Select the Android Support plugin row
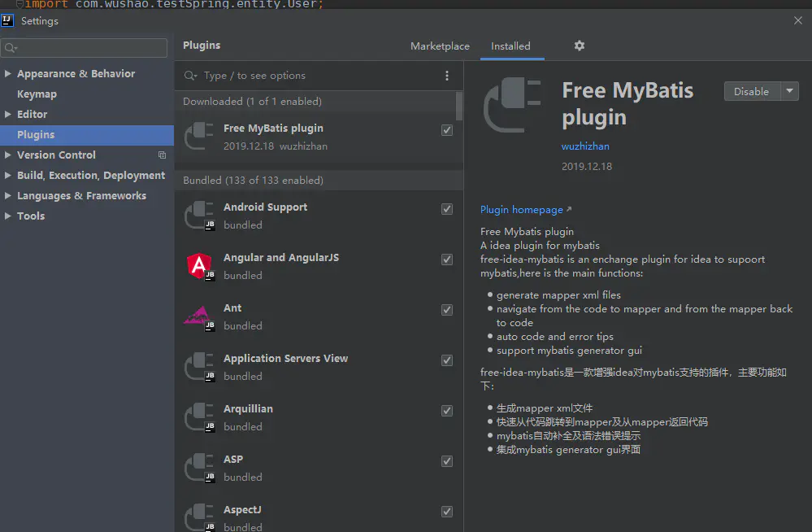812x532 pixels. pyautogui.click(x=319, y=216)
